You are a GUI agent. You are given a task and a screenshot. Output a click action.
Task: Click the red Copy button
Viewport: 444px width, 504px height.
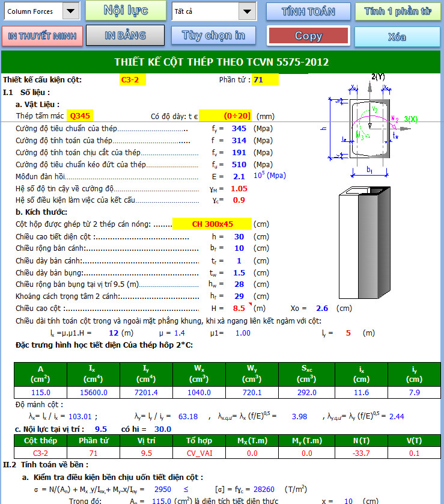click(x=308, y=35)
